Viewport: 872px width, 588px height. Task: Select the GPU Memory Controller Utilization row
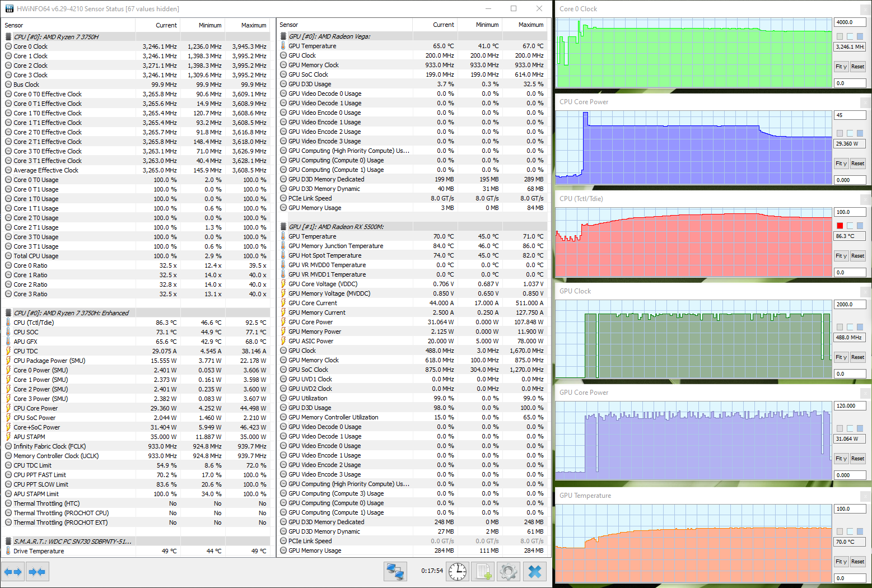(x=412, y=417)
